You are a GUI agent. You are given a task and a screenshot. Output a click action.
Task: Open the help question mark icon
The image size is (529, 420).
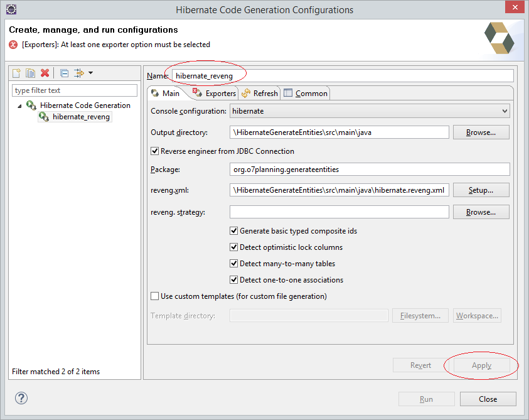(21, 399)
